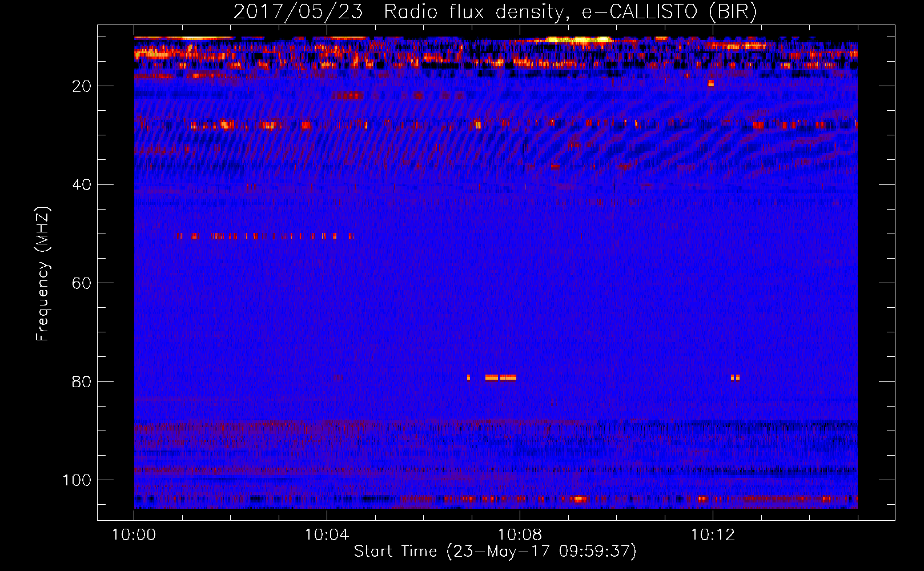924x571 pixels.
Task: Click the small bright spot near 20 MHz at 10:12
Action: pos(710,83)
